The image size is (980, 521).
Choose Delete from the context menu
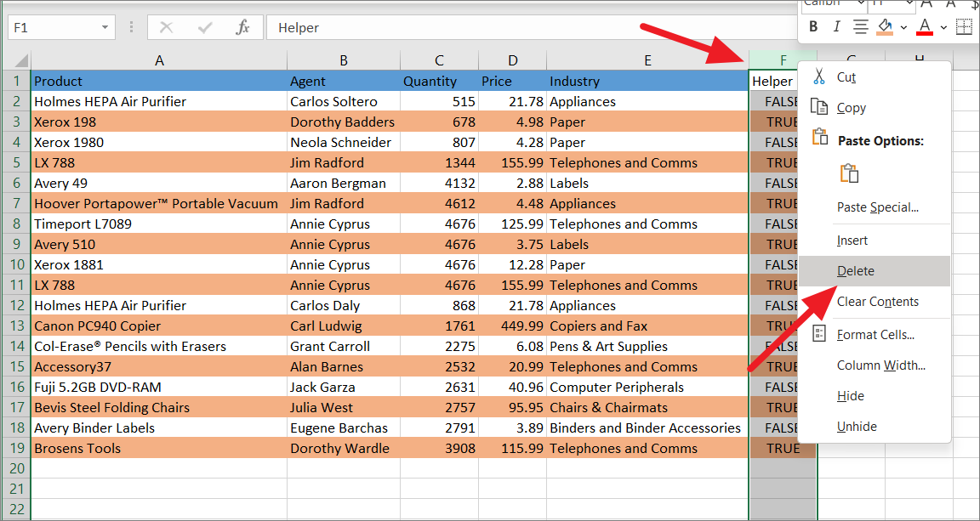[855, 271]
